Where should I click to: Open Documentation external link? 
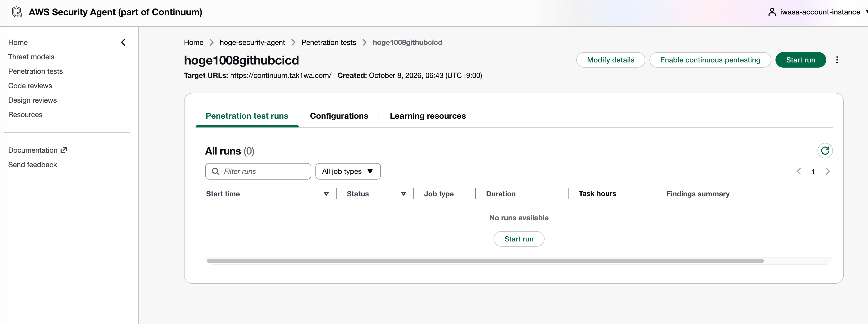tap(37, 150)
